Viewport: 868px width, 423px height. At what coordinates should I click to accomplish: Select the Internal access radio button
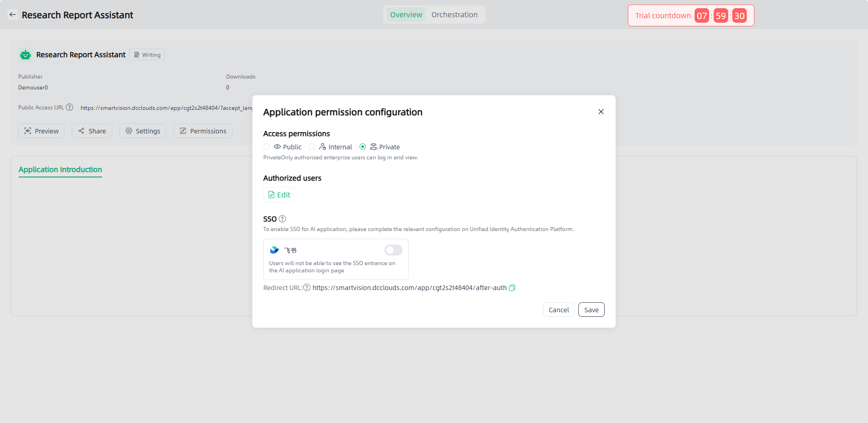[x=312, y=147]
